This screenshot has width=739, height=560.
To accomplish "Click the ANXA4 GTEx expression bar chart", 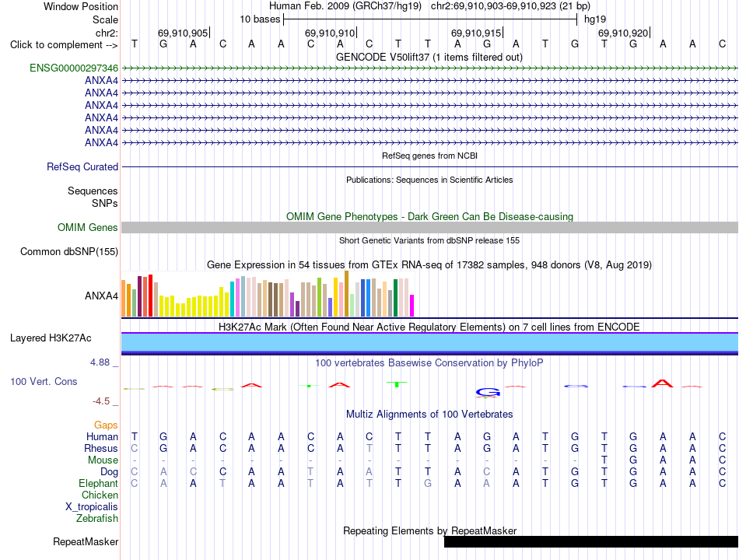I will tap(268, 294).
